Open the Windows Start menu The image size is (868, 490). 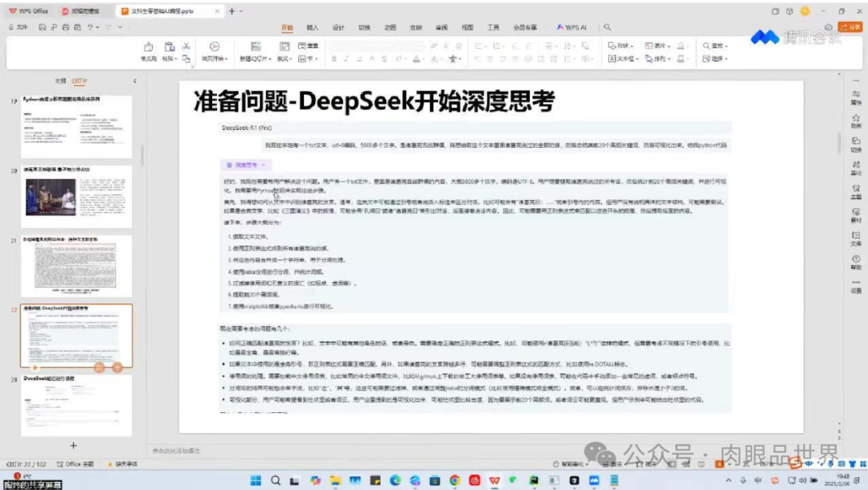[256, 480]
